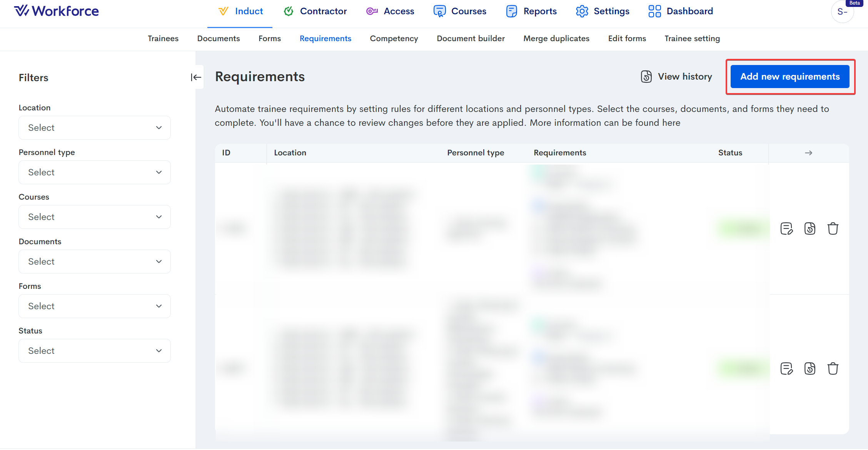Open the Document builder sub-tab

[471, 38]
